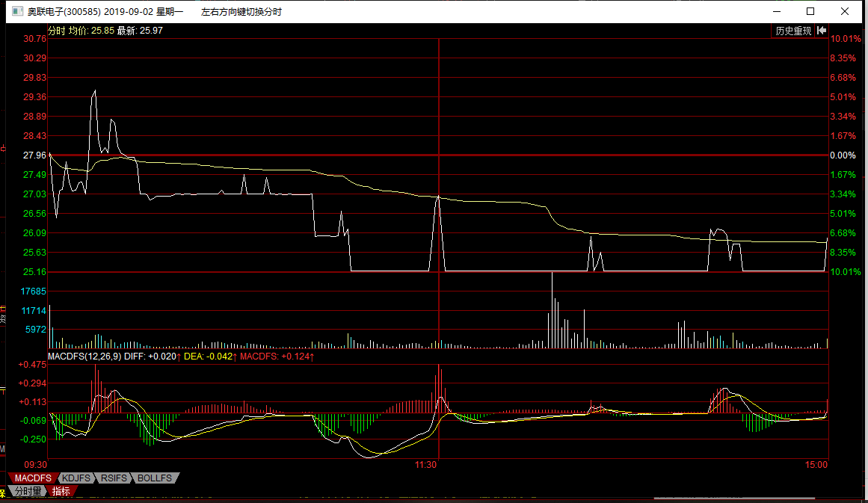Switch to the KDJFS indicator tab
Viewport: 868px width, 503px height.
coord(76,478)
